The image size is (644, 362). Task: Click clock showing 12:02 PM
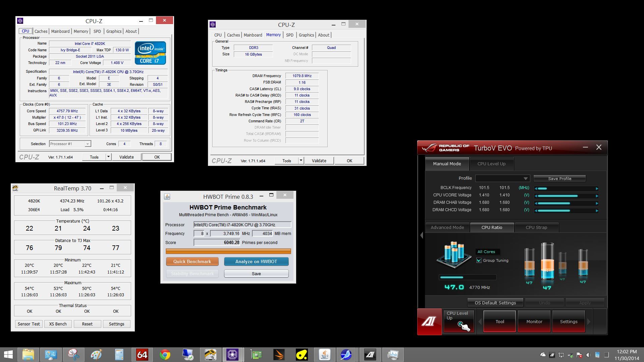627,352
